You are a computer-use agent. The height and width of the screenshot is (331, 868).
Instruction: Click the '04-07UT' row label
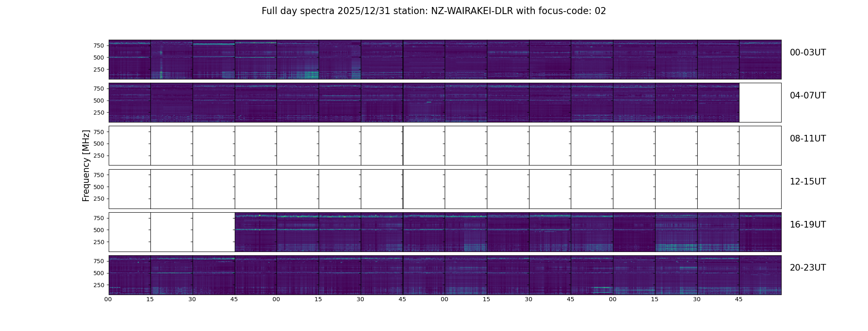[x=808, y=96]
